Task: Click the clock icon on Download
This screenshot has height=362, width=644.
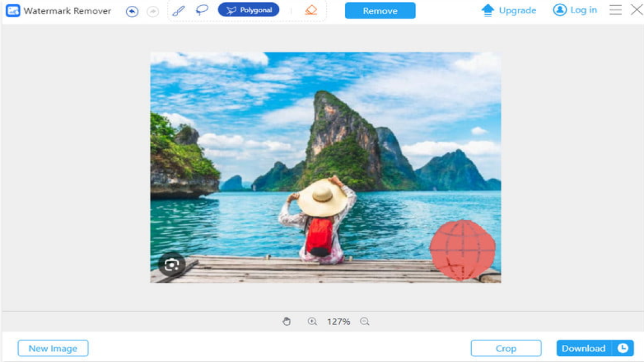Action: pyautogui.click(x=623, y=348)
